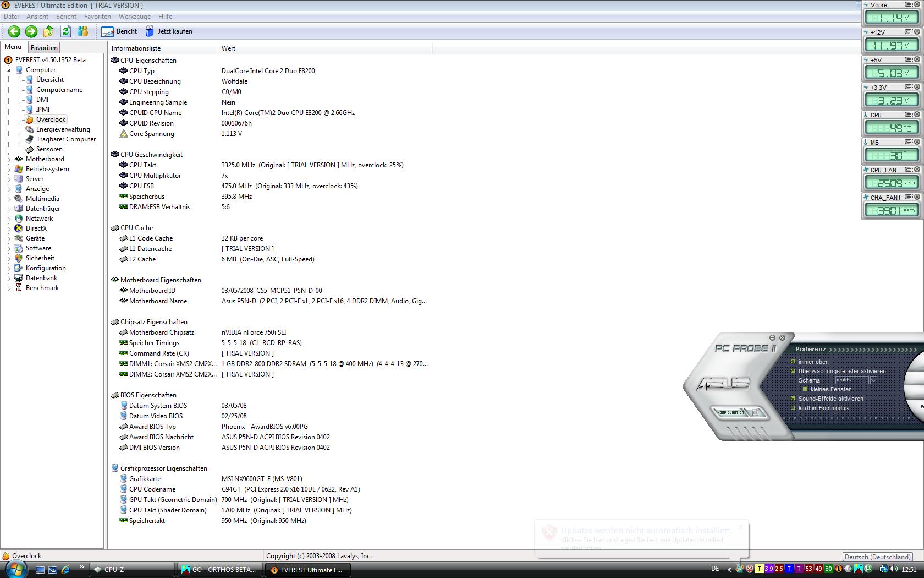Expand the Betriebssystem tree node
The width and height of the screenshot is (924, 578).
click(x=9, y=170)
